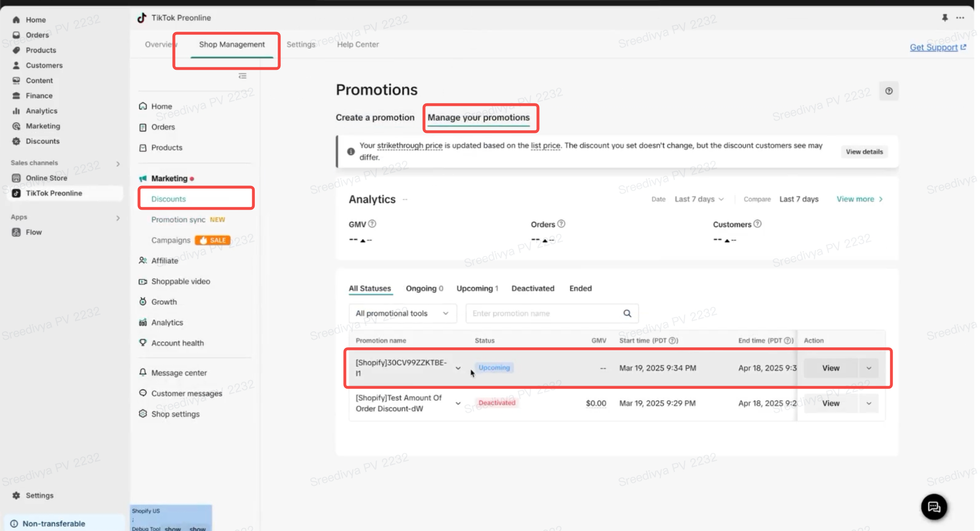Open Date Last 7 days dropdown
This screenshot has height=531, width=980.
point(699,199)
